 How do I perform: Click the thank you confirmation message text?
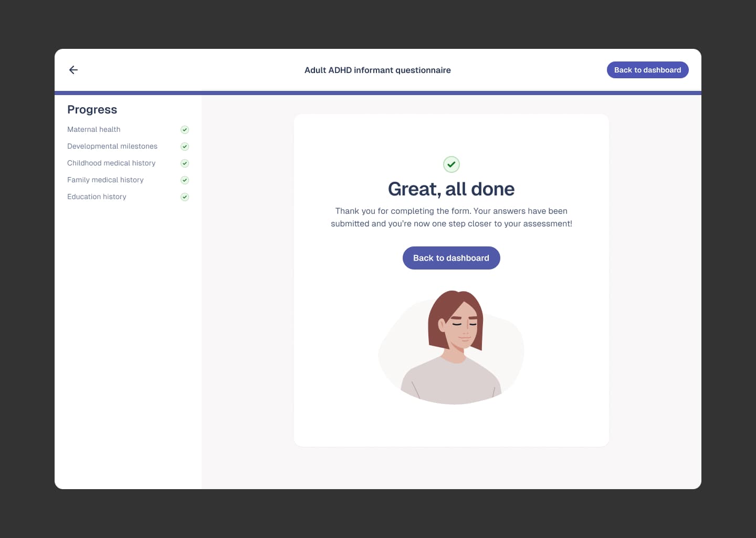point(451,217)
